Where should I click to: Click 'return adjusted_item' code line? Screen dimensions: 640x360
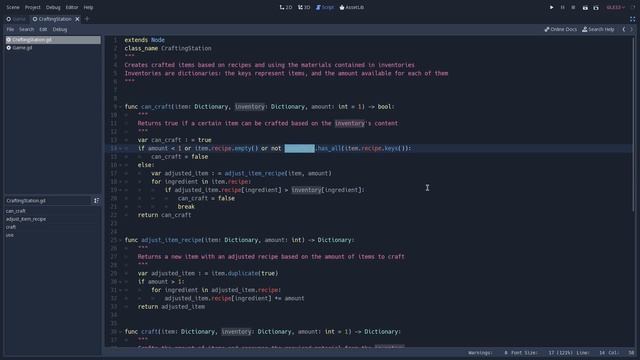pos(171,307)
